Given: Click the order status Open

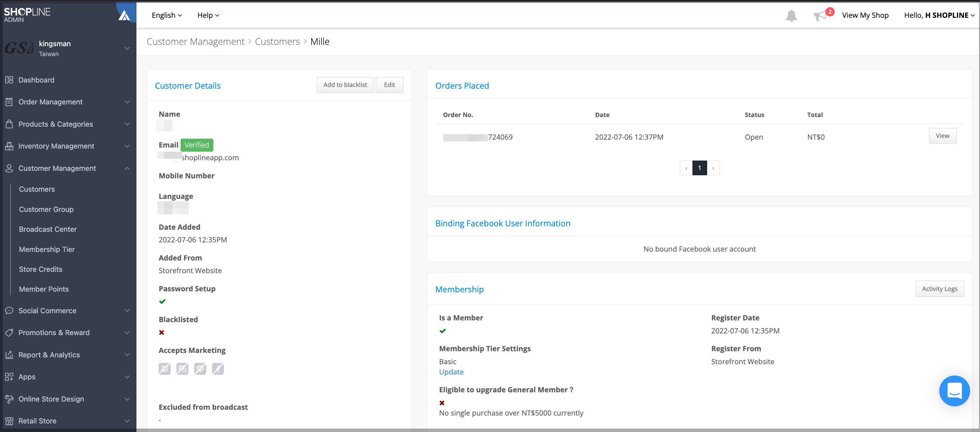Looking at the screenshot, I should [754, 137].
